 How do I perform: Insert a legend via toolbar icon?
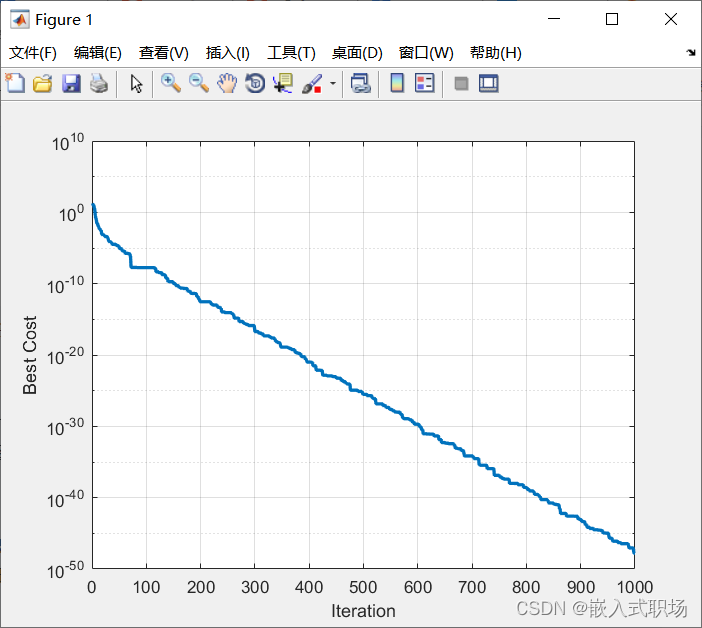point(424,83)
